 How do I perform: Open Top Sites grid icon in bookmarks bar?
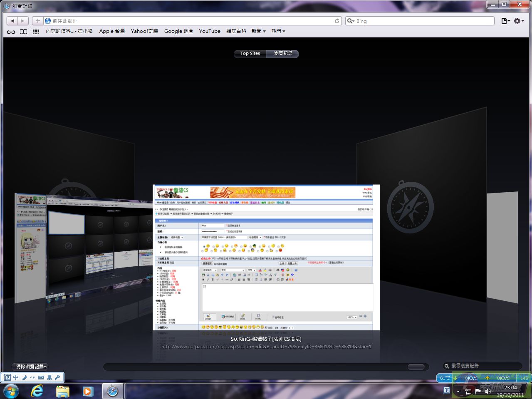point(36,32)
